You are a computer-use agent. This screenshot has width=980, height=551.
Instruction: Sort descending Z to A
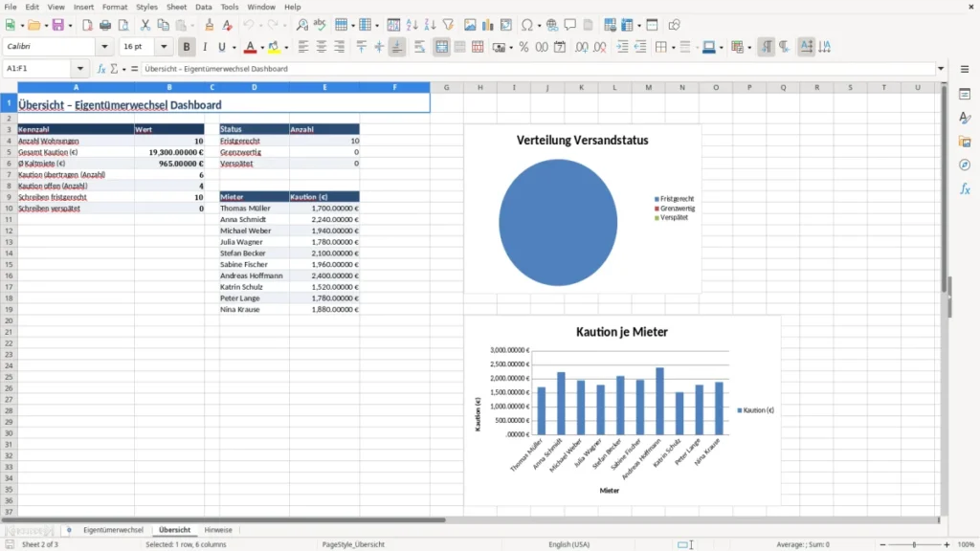pos(430,25)
